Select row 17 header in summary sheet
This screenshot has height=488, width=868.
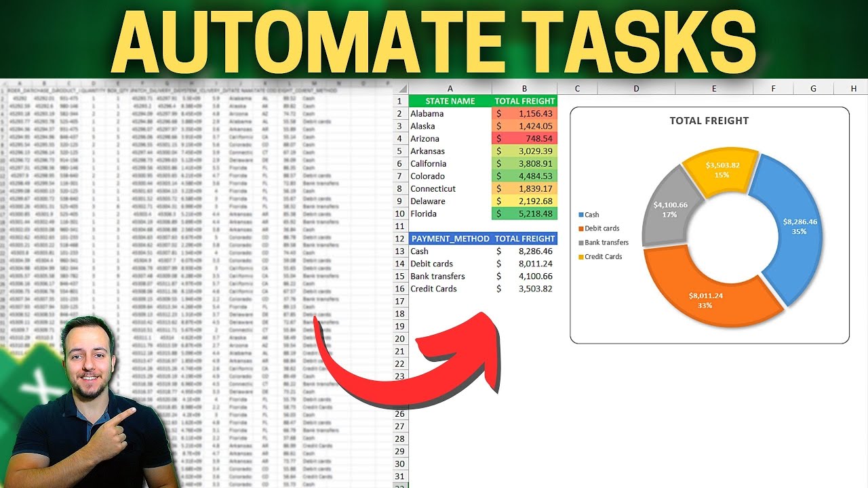click(400, 301)
